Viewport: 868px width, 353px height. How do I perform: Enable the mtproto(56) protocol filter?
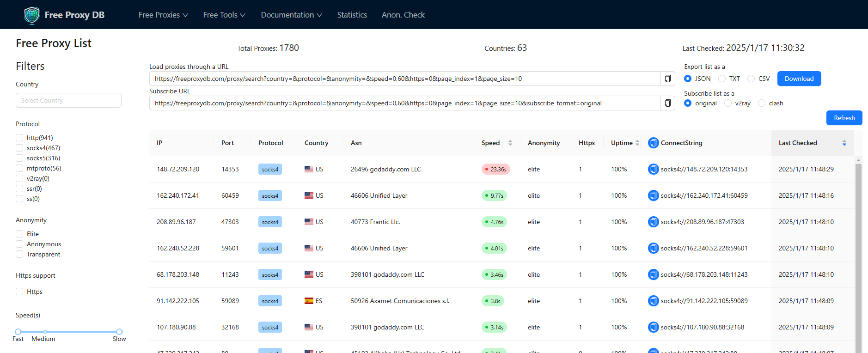(x=19, y=168)
